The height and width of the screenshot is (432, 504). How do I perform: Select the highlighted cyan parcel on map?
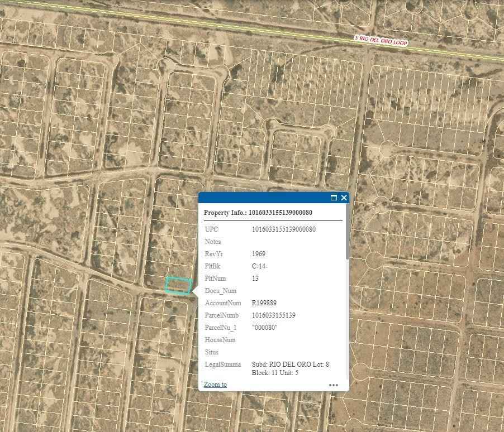(x=179, y=286)
